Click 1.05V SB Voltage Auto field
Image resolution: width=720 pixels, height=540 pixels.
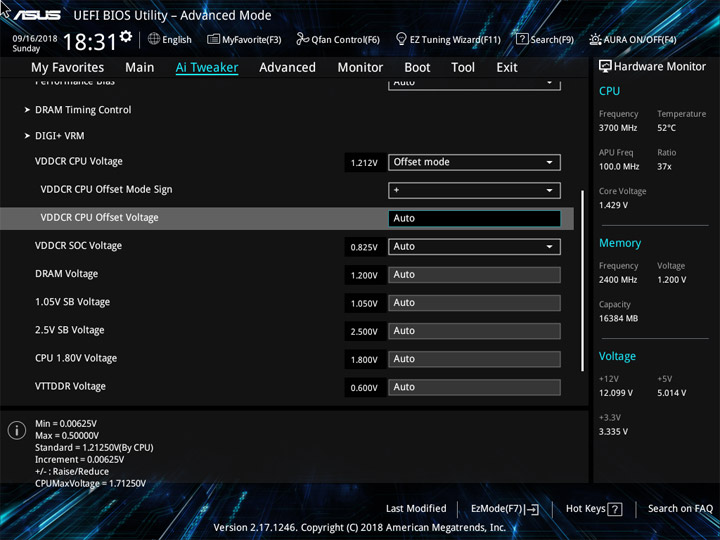click(x=474, y=303)
